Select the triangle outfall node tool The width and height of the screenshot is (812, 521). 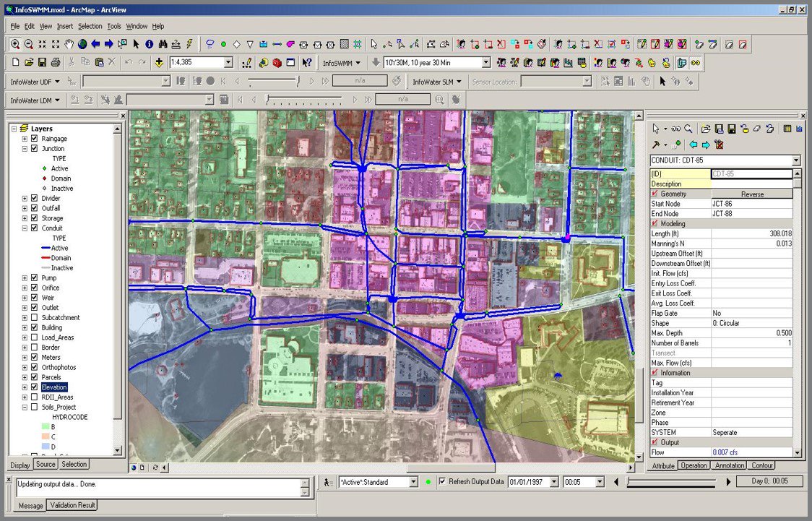coord(250,45)
